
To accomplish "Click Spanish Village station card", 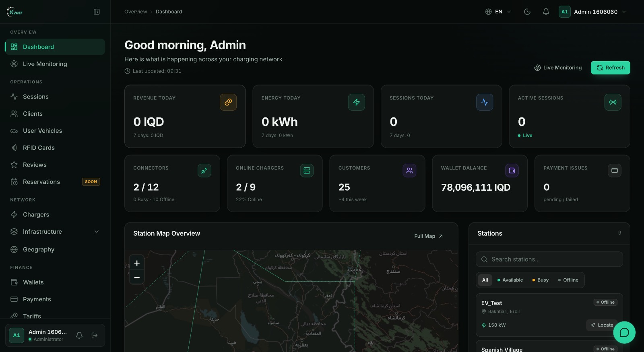I will pos(549,347).
